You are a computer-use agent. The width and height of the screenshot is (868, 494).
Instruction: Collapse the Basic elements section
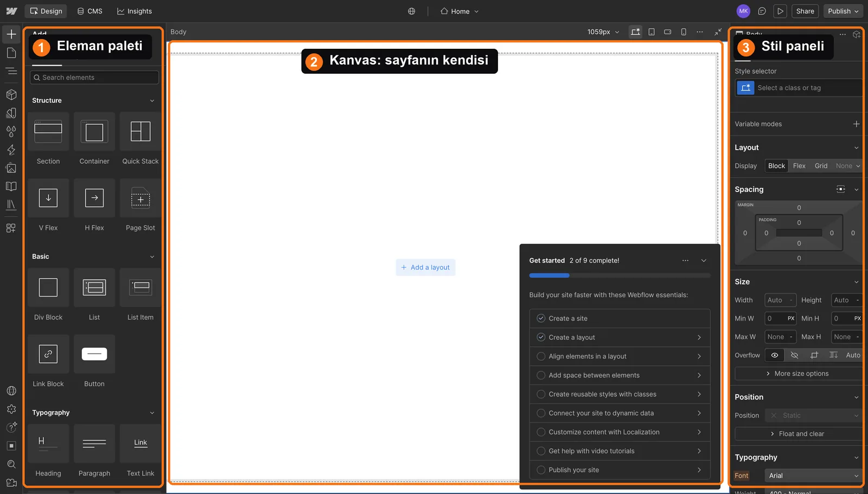152,257
